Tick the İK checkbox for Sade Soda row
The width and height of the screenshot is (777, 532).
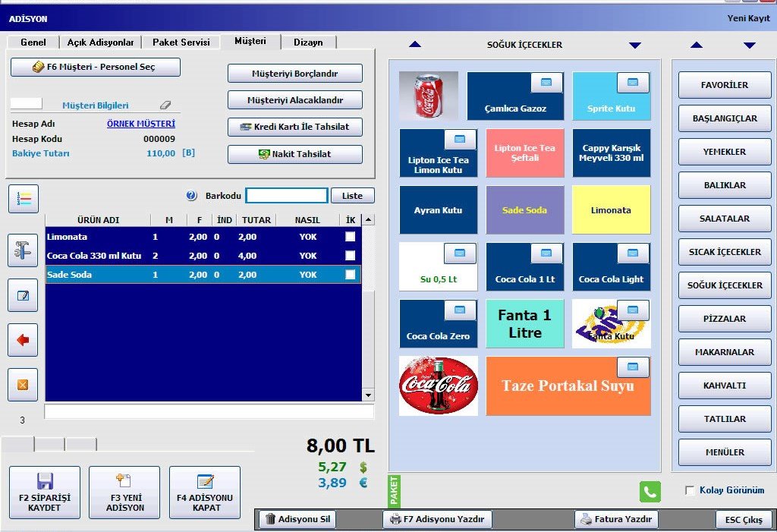point(350,275)
